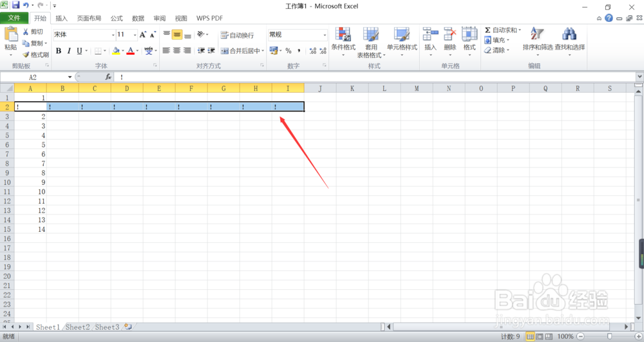Viewport: 644px width, 342px height.
Task: Open 套用表格格式 table format gallery
Action: (371, 43)
